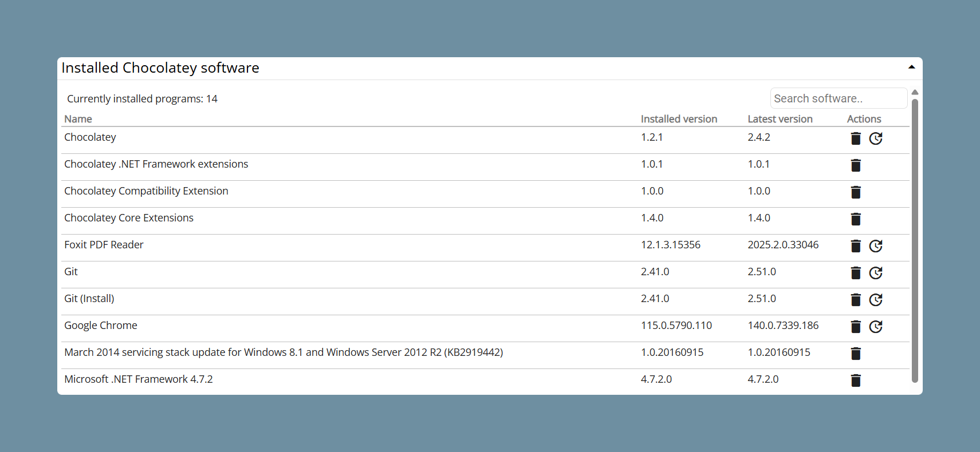Viewport: 980px width, 452px height.
Task: Click the Actions column header
Action: click(x=864, y=119)
